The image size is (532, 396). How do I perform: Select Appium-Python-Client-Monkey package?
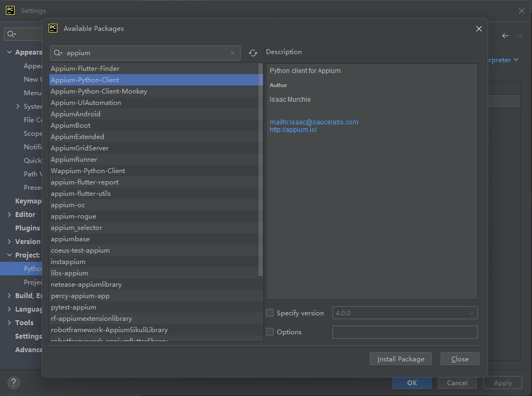click(x=154, y=91)
